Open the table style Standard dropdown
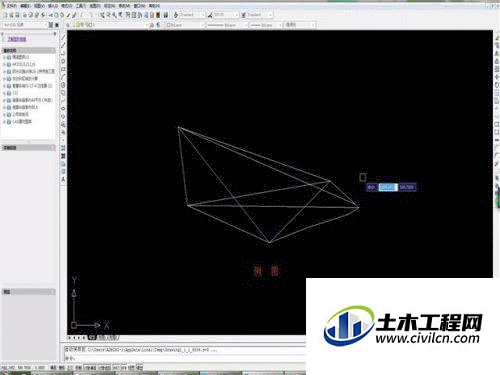500x375 pixels. (260, 15)
